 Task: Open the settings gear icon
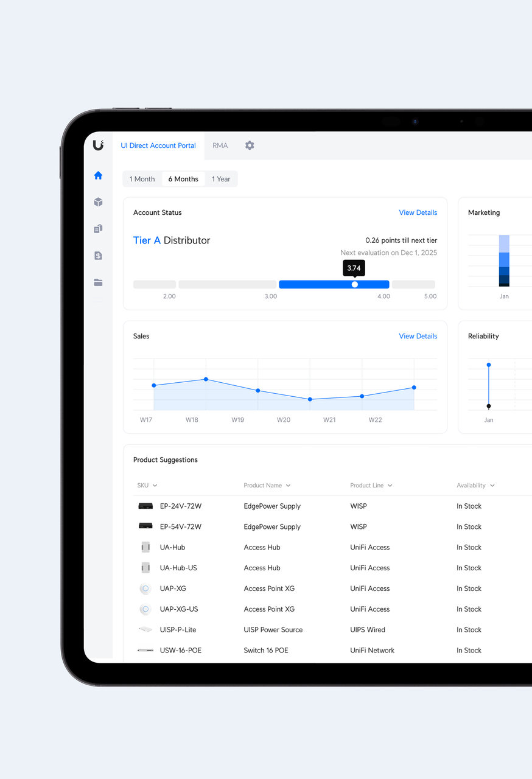point(250,145)
